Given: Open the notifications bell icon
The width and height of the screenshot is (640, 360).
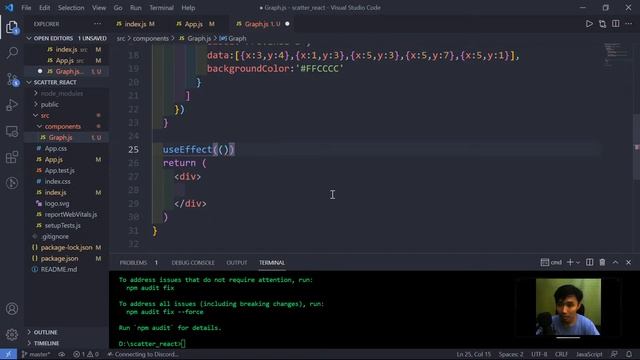Looking at the screenshot, I should (629, 354).
